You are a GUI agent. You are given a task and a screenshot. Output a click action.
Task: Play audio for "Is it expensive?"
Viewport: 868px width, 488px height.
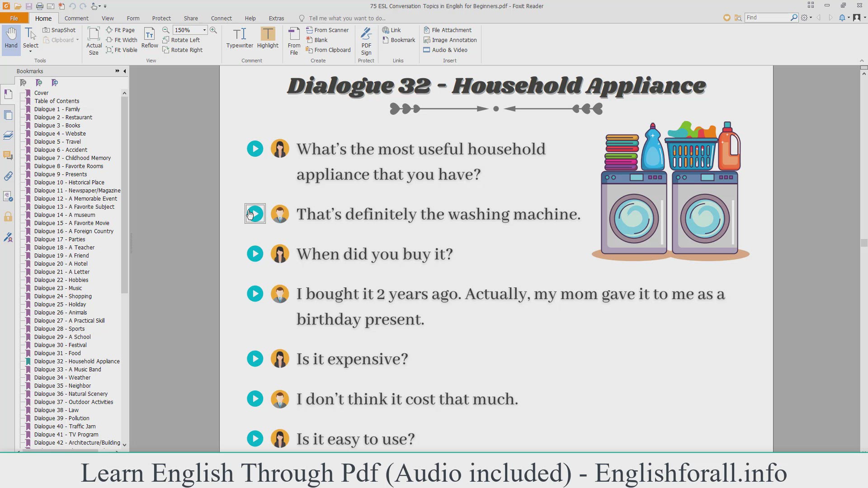[x=255, y=359]
